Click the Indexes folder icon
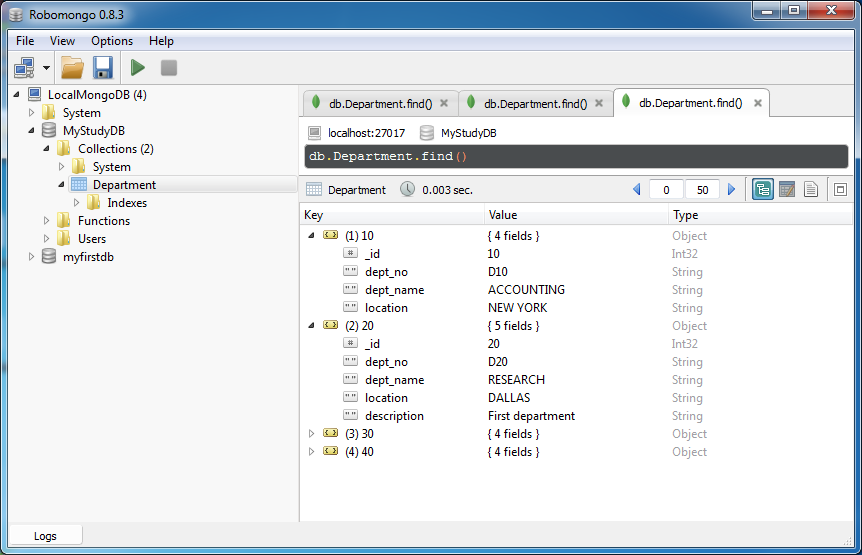Screen dimensions: 862x555 93,203
